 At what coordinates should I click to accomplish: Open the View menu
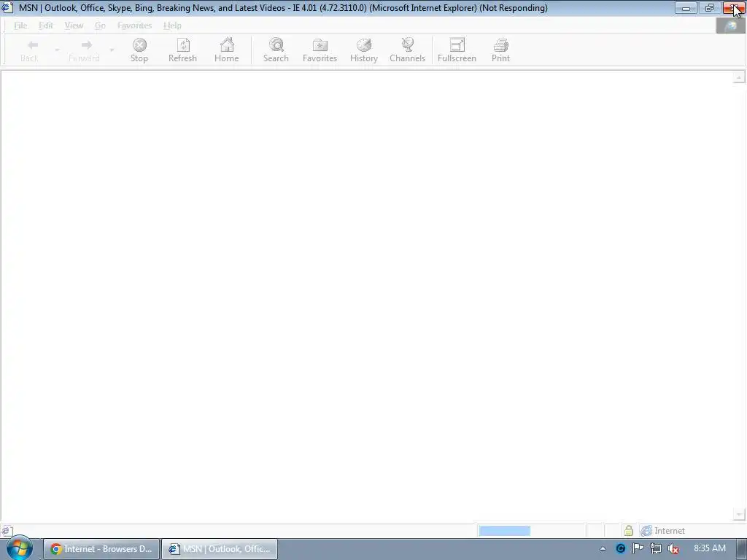pyautogui.click(x=74, y=26)
